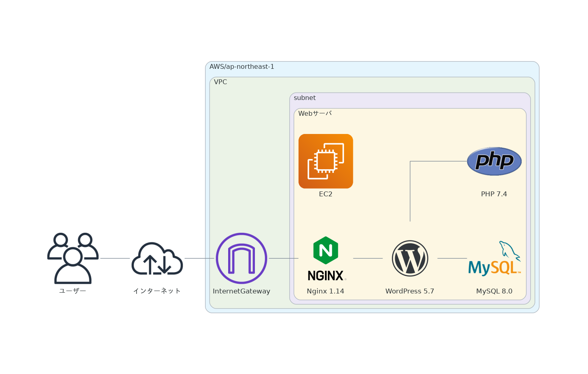
Task: Click the 'PHP 7.4' label
Action: point(494,194)
